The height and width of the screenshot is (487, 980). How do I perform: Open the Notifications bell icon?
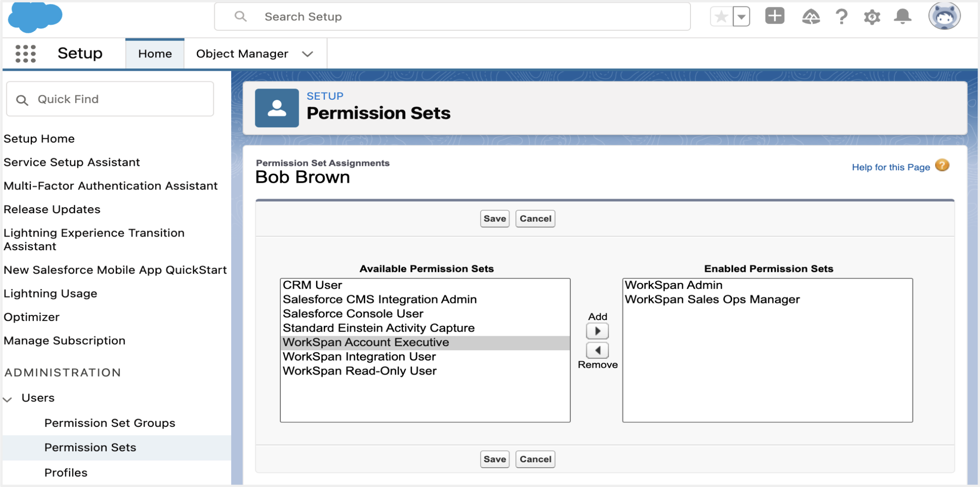(x=902, y=17)
